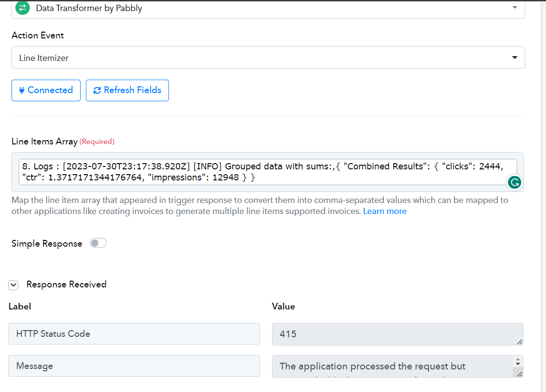Click the 415 value field
The image size is (546, 392).
(x=397, y=334)
